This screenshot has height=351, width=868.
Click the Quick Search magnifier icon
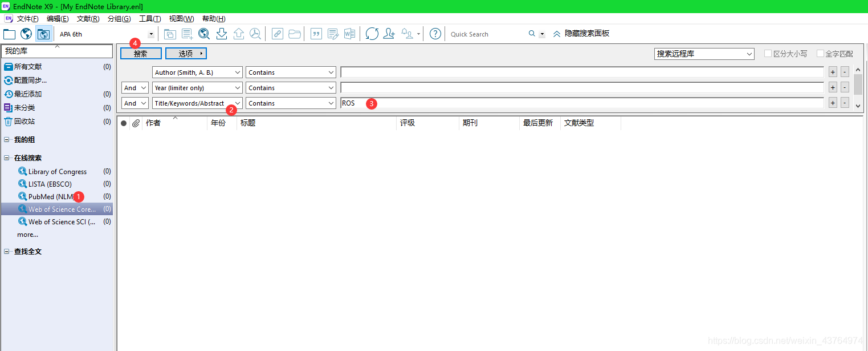click(532, 34)
